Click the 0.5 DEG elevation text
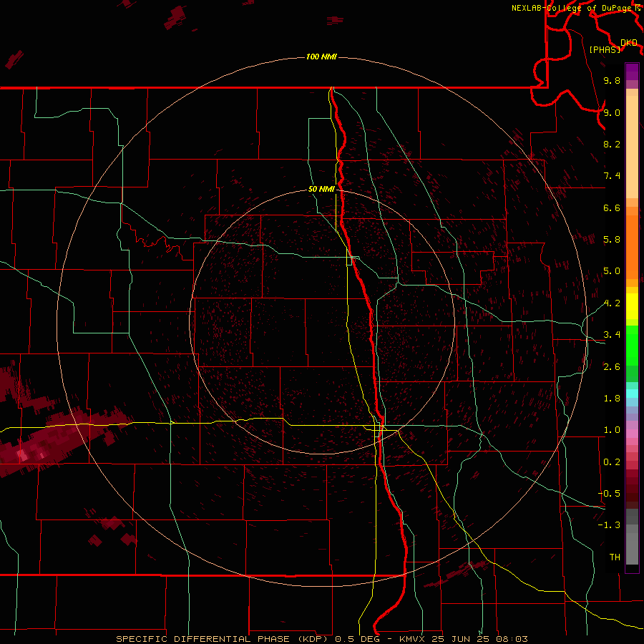This screenshot has width=644, height=644. click(x=358, y=639)
